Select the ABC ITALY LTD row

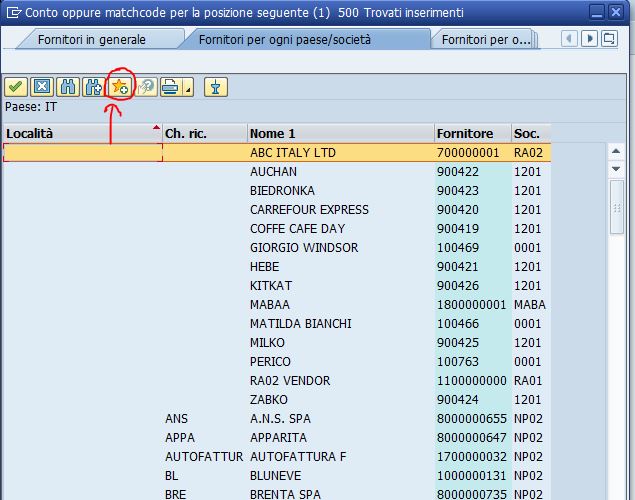pyautogui.click(x=277, y=153)
